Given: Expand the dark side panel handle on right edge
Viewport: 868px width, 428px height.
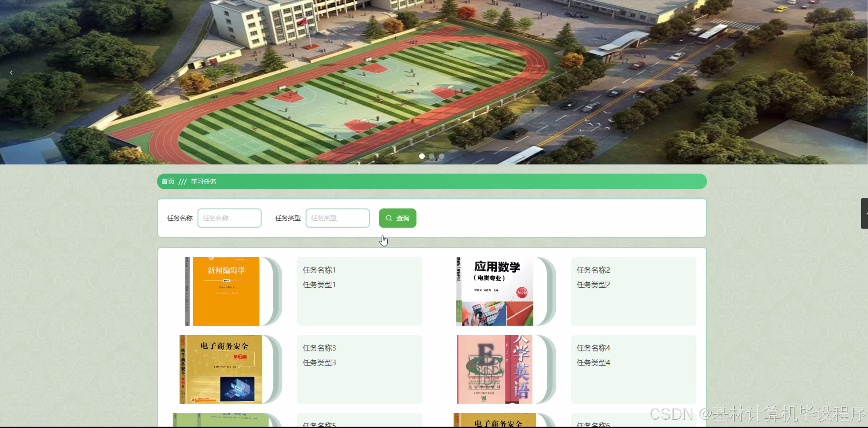Looking at the screenshot, I should click(x=864, y=213).
